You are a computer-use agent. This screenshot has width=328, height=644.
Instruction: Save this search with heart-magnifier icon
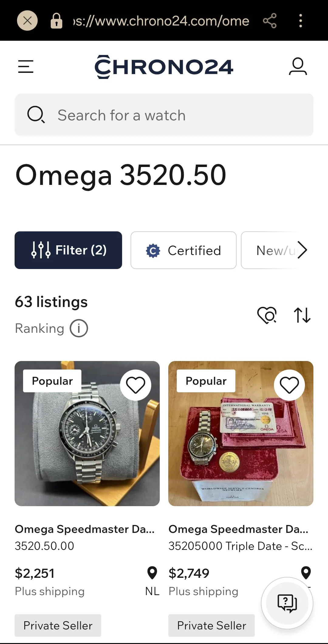coord(267,315)
